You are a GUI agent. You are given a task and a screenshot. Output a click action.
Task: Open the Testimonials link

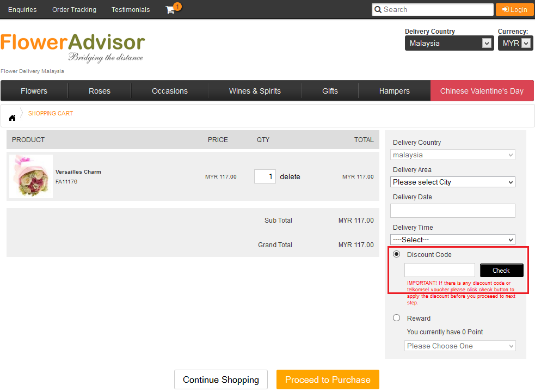(131, 10)
